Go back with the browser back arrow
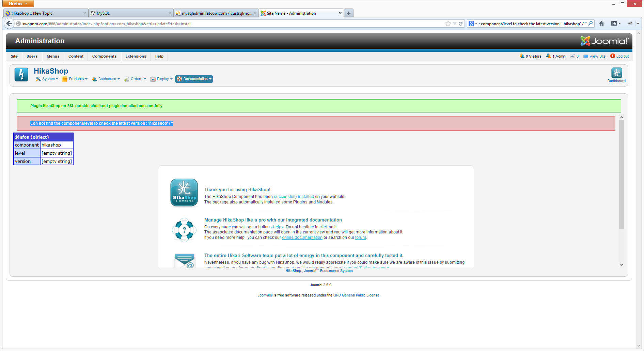Screen dimensions: 644x351 [x=9, y=24]
